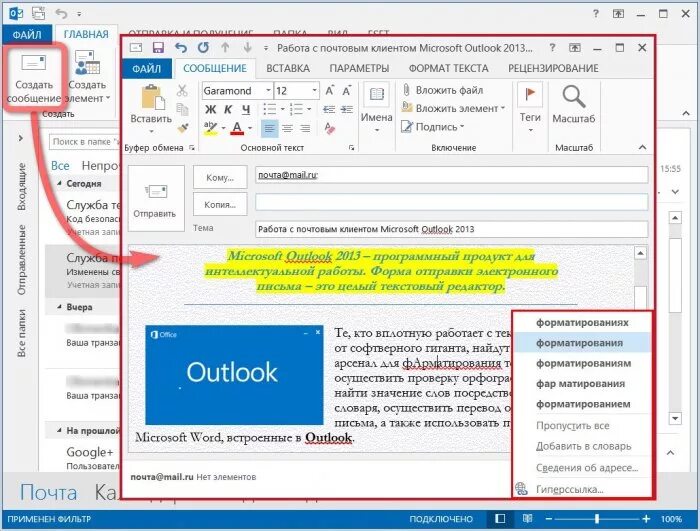
Task: Click the Копия... button
Action: coord(220,205)
